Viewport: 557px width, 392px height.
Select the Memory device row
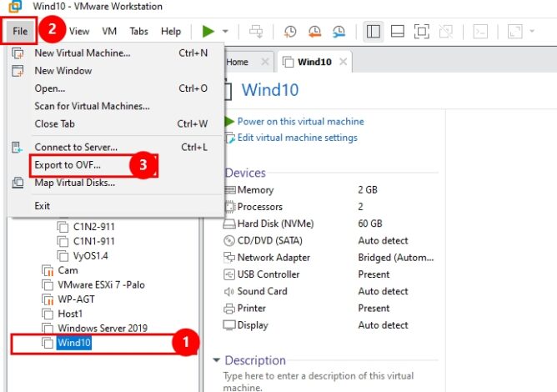coord(330,190)
